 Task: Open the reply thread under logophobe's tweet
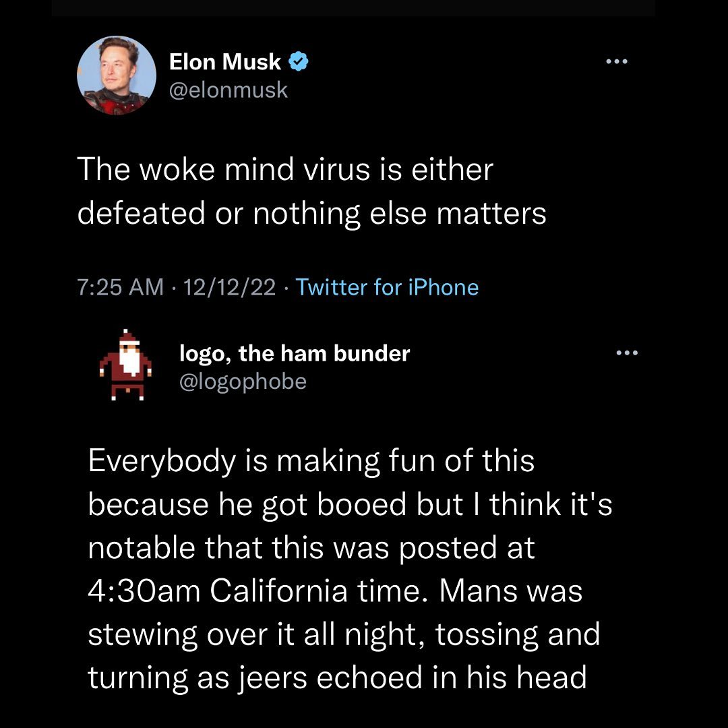[351, 568]
